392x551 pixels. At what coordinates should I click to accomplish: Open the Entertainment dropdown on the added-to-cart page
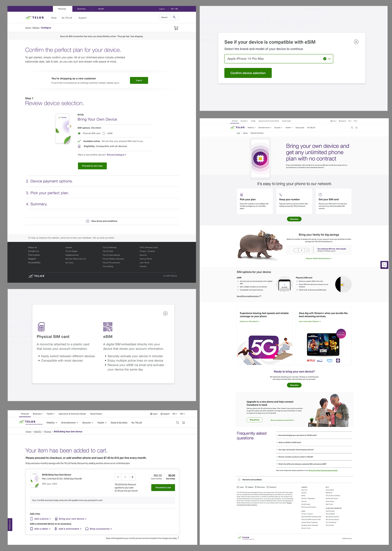(x=70, y=423)
